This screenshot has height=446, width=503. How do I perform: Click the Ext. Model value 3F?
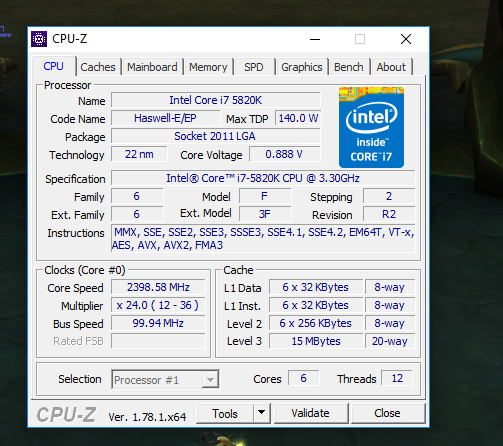265,214
